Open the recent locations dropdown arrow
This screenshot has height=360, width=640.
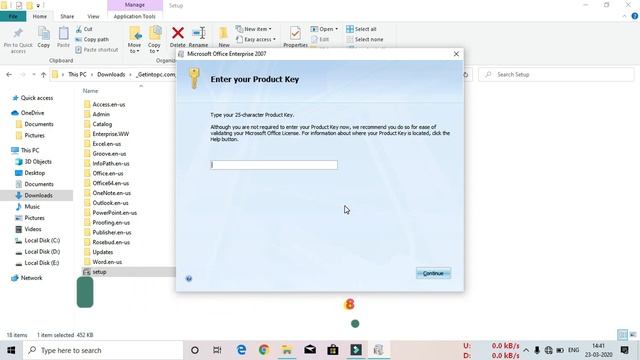coord(33,75)
